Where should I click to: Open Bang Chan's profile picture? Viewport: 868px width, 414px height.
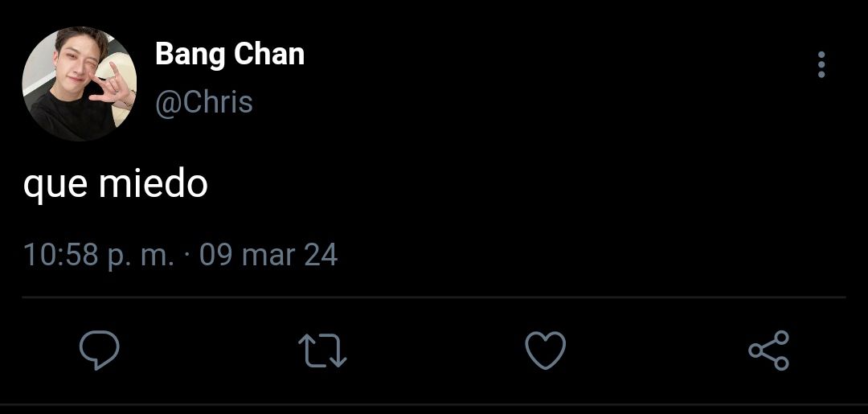click(79, 84)
